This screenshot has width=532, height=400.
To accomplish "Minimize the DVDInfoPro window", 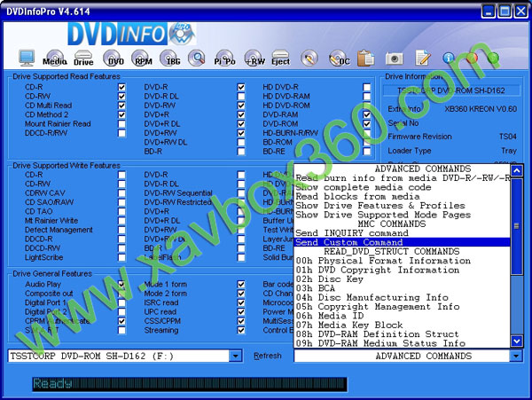I will pos(489,12).
